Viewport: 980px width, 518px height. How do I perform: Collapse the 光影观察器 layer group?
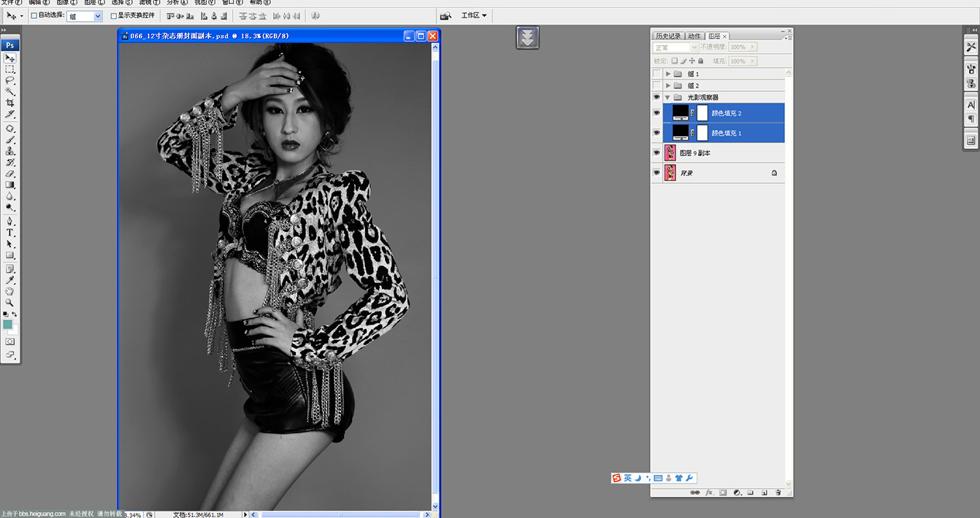(667, 97)
